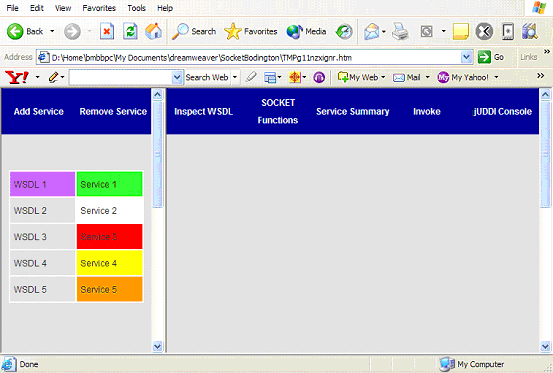The height and width of the screenshot is (373, 553).
Task: Expand the address bar dropdown
Action: [x=466, y=57]
